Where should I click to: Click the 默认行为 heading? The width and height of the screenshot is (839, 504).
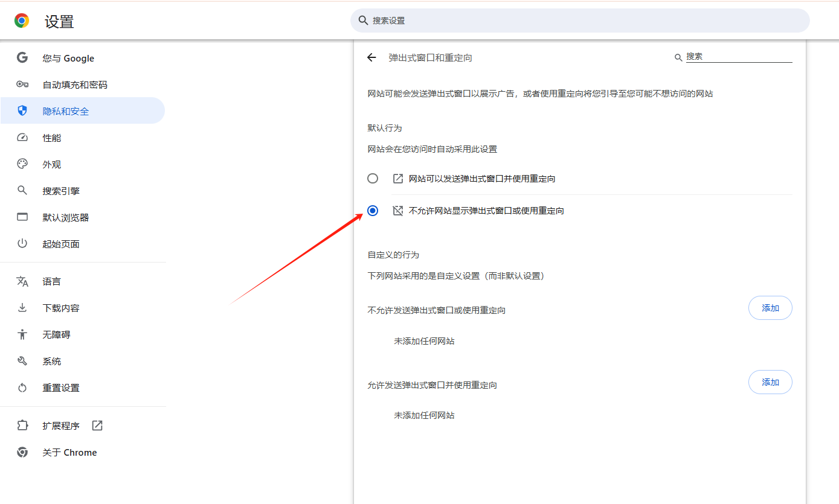(385, 128)
